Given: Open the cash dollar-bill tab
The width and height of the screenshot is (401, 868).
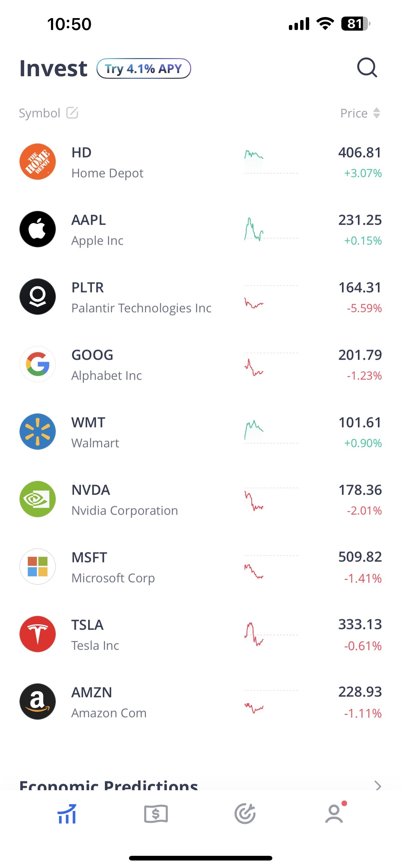Looking at the screenshot, I should point(156,814).
